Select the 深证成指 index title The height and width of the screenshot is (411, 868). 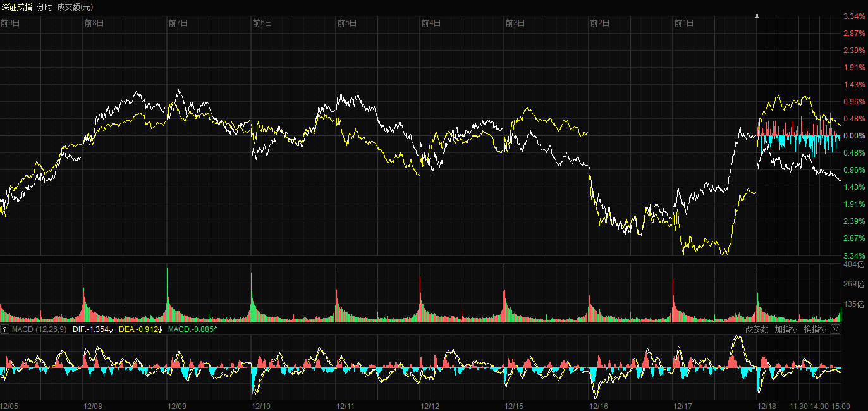[x=17, y=6]
